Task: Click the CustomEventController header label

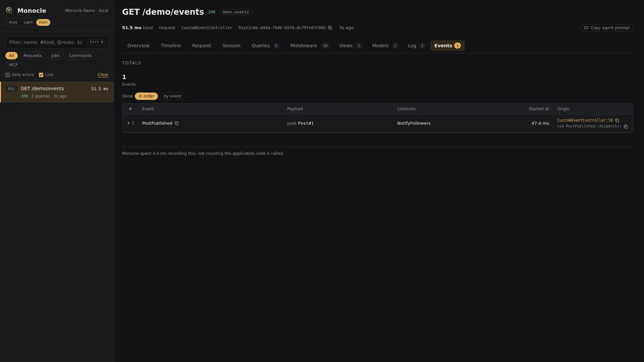Action: coord(207,28)
